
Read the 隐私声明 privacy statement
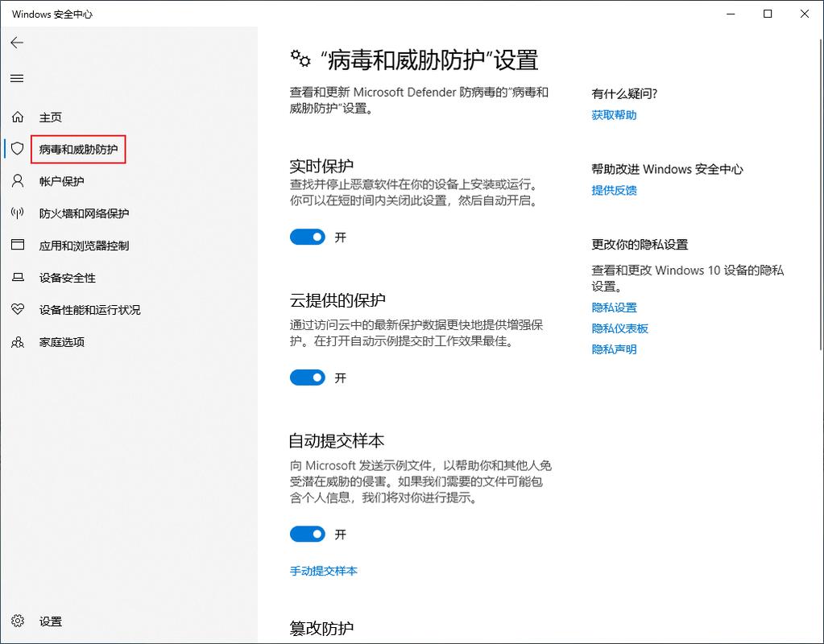pos(615,349)
